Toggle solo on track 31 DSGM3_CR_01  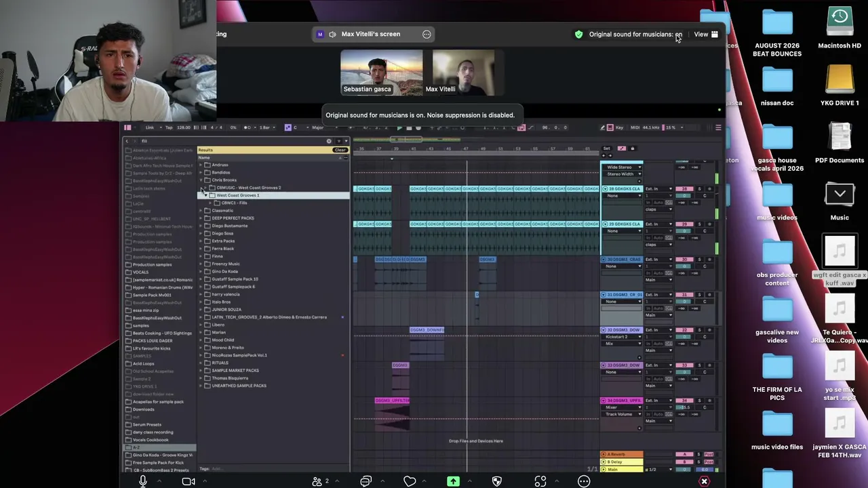(x=699, y=295)
